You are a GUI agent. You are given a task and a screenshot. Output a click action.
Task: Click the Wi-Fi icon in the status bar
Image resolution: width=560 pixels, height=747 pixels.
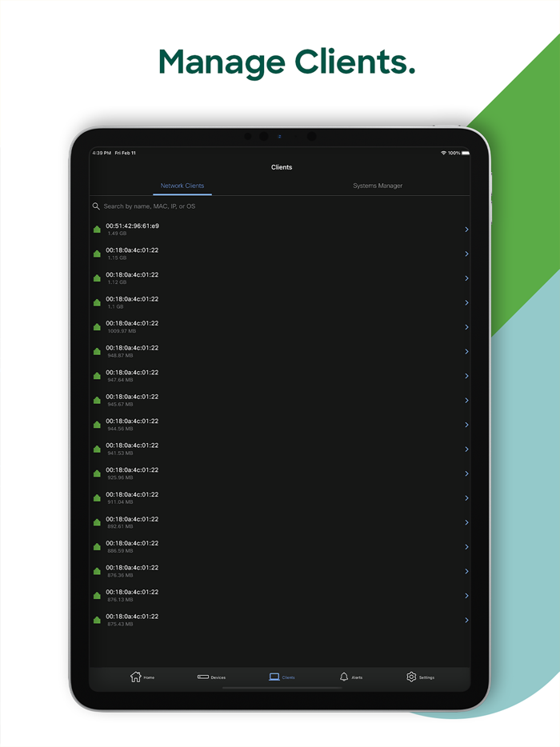(443, 153)
